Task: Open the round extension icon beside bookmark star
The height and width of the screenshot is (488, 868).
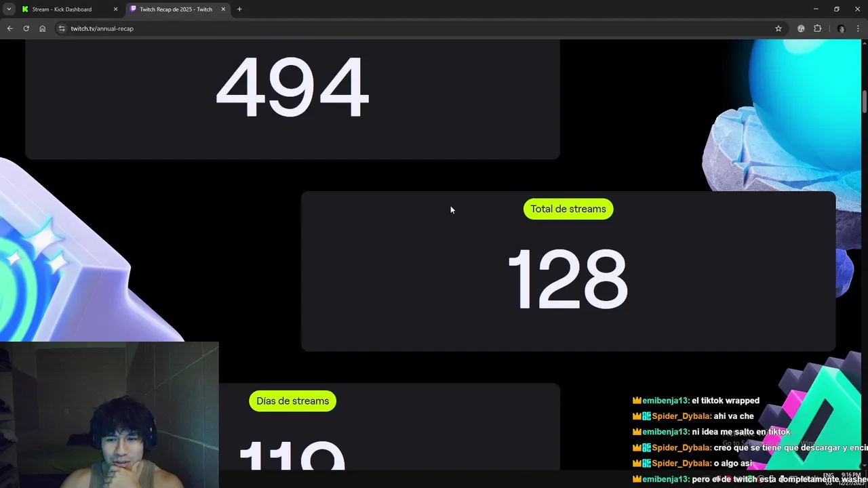Action: (801, 28)
